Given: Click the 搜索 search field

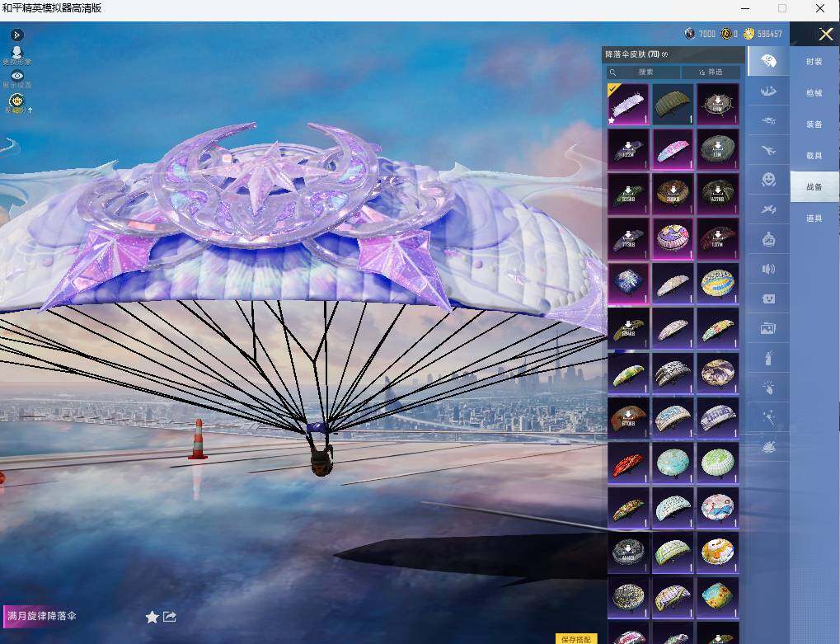Looking at the screenshot, I should pos(643,72).
